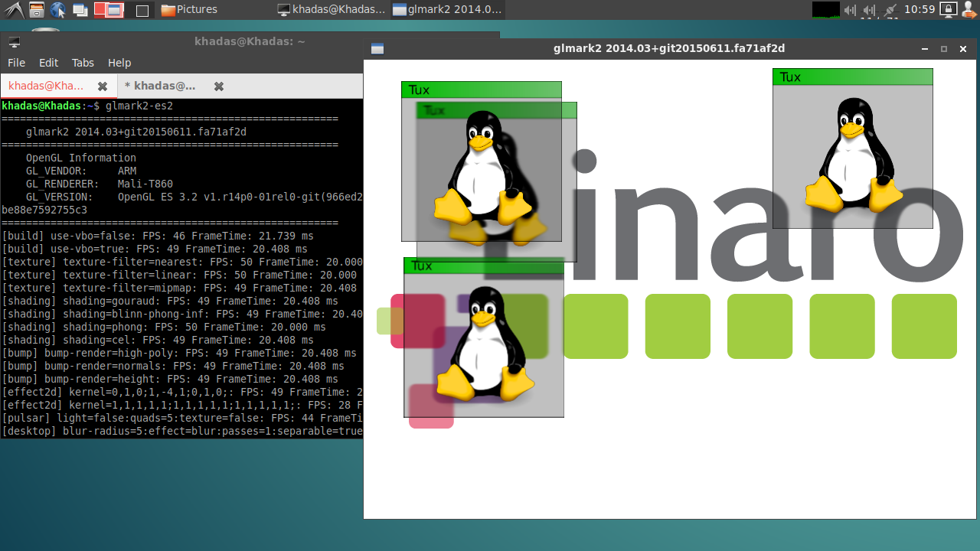Click the 'texture-filter=nearest' result line
This screenshot has width=980, height=551.
click(x=182, y=262)
